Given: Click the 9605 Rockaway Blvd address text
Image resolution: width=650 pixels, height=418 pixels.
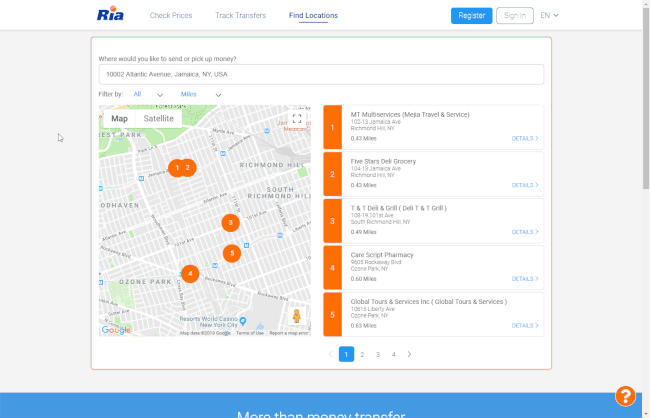Looking at the screenshot, I should [x=376, y=262].
